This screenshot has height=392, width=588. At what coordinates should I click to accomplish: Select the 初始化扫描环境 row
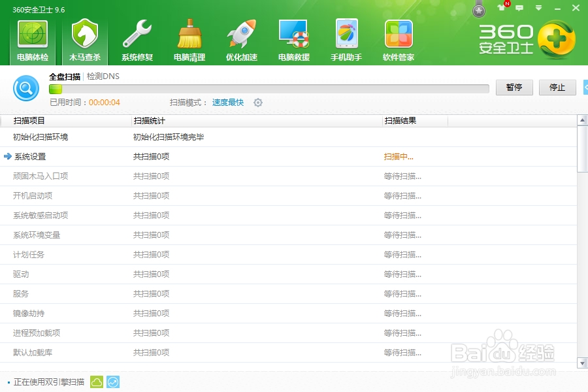coord(288,137)
